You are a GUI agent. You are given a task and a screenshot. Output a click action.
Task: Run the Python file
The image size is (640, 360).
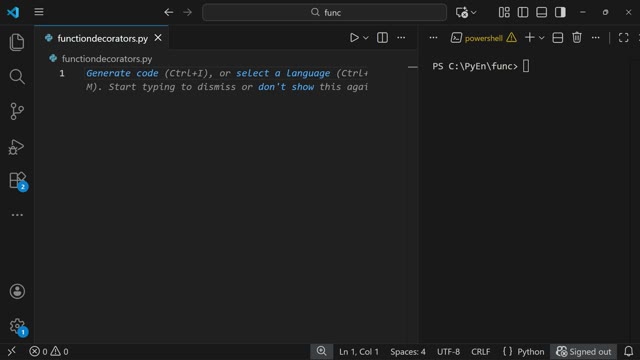[354, 38]
